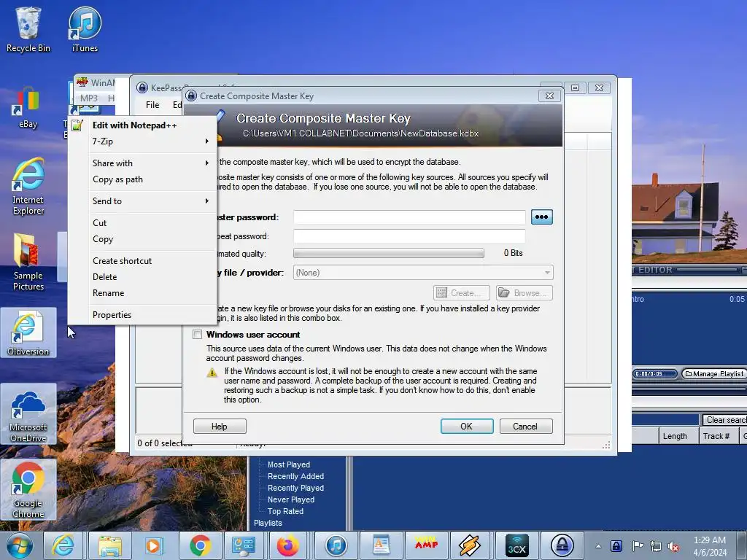The height and width of the screenshot is (560, 747).
Task: Open the Recycle Bin desktop icon
Action: click(x=28, y=29)
